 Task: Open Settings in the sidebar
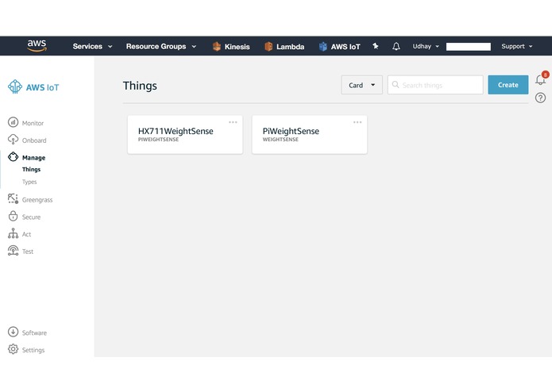33,350
